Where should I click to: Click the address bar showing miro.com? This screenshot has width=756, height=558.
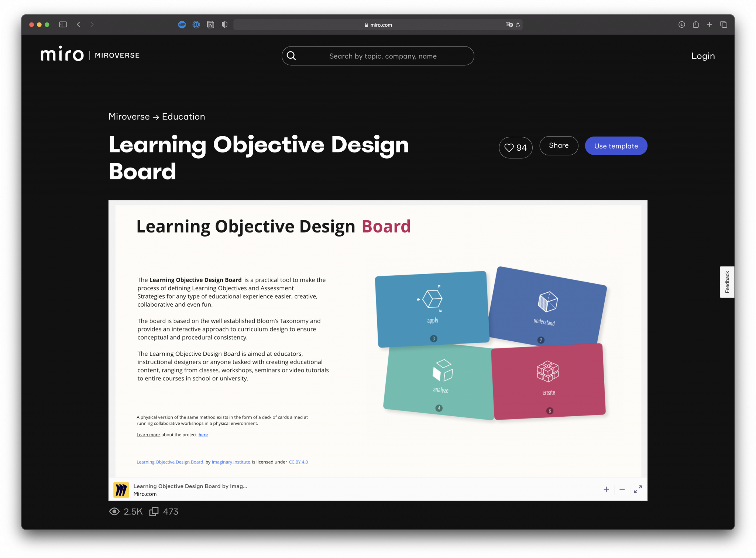click(x=378, y=25)
